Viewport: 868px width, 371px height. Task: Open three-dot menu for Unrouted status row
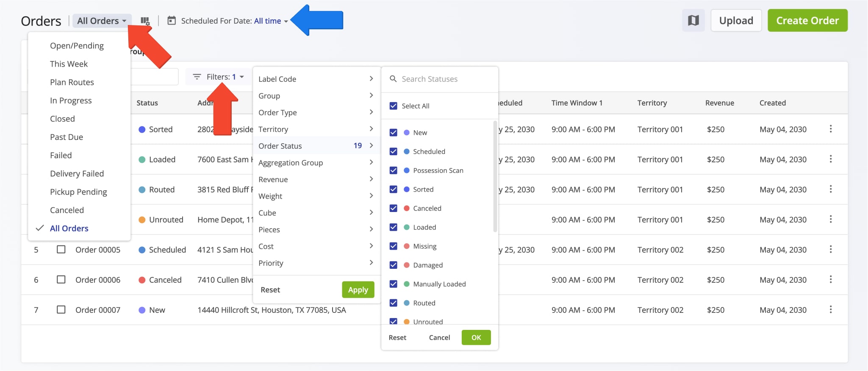click(x=830, y=219)
